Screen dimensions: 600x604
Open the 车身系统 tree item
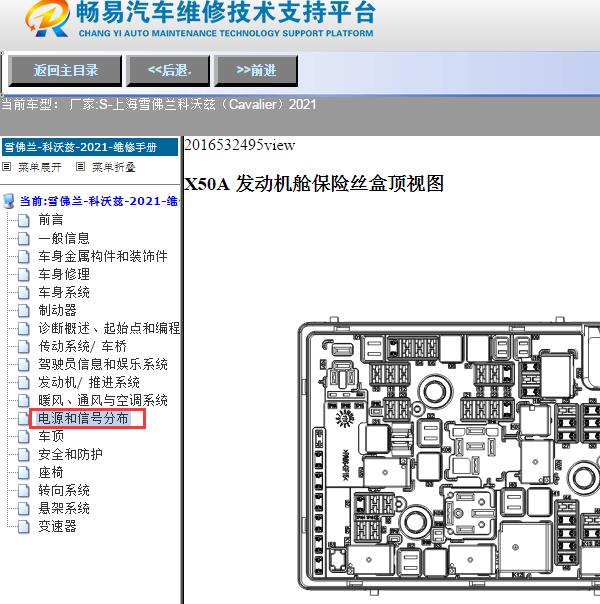point(64,292)
